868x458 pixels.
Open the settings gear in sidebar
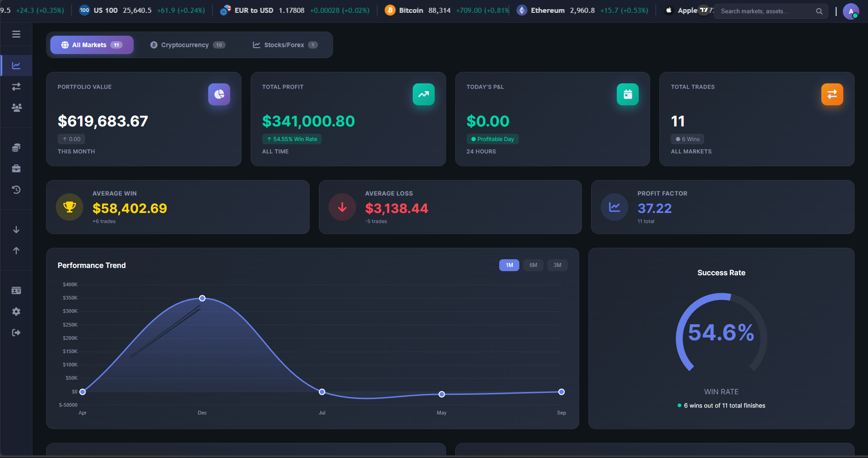tap(16, 311)
